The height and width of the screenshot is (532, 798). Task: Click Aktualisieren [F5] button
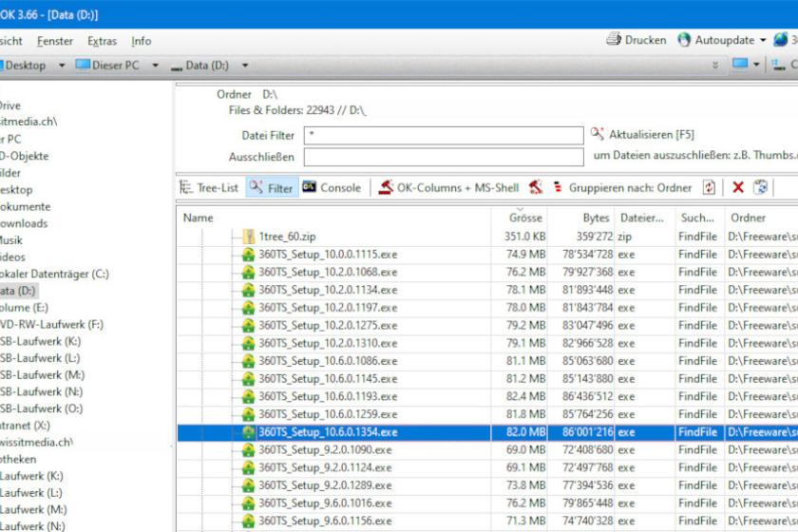pyautogui.click(x=642, y=134)
